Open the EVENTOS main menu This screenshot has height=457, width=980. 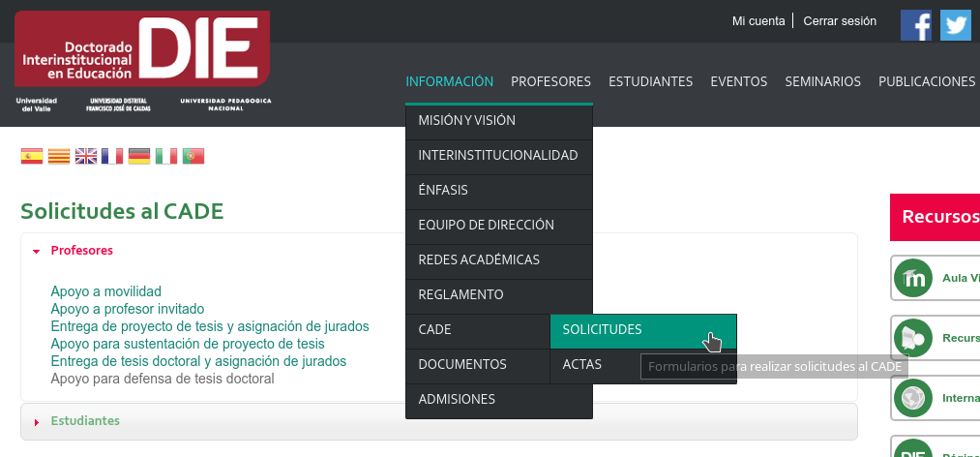click(x=739, y=81)
